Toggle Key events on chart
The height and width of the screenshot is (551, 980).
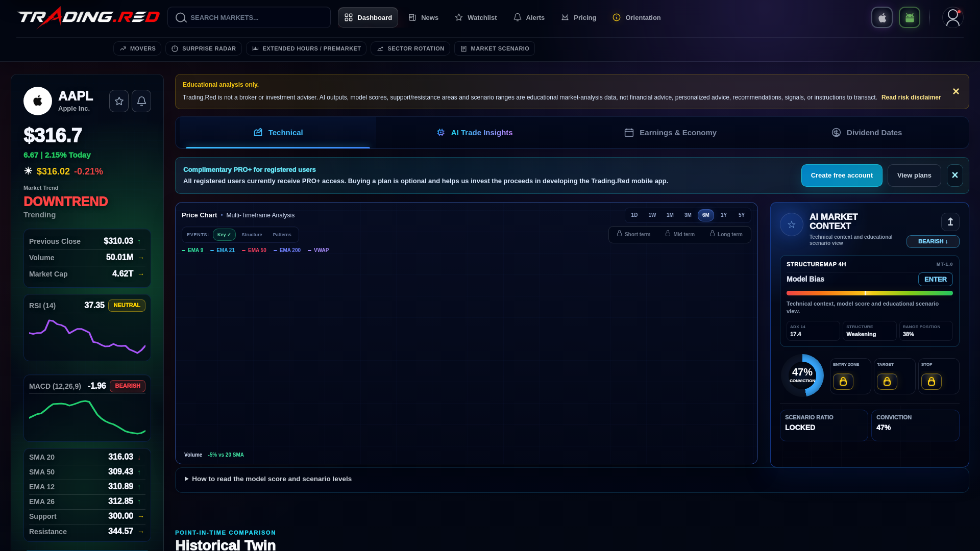(224, 235)
